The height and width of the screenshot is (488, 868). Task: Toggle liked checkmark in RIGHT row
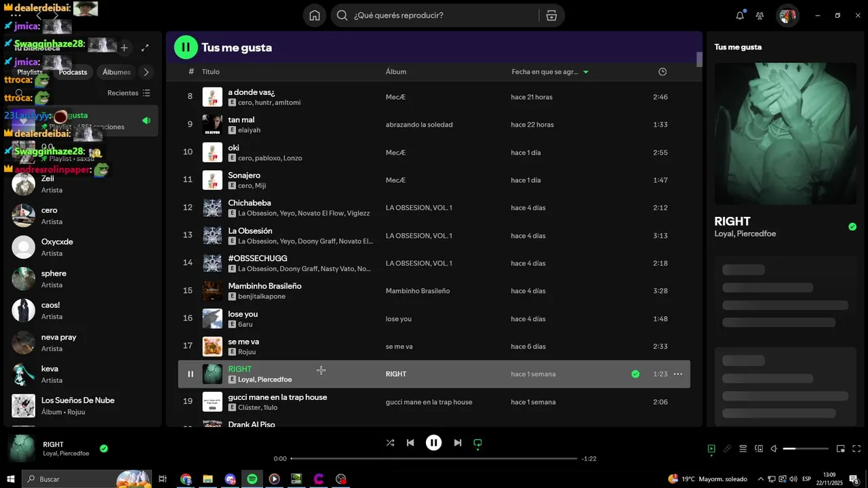click(x=635, y=374)
